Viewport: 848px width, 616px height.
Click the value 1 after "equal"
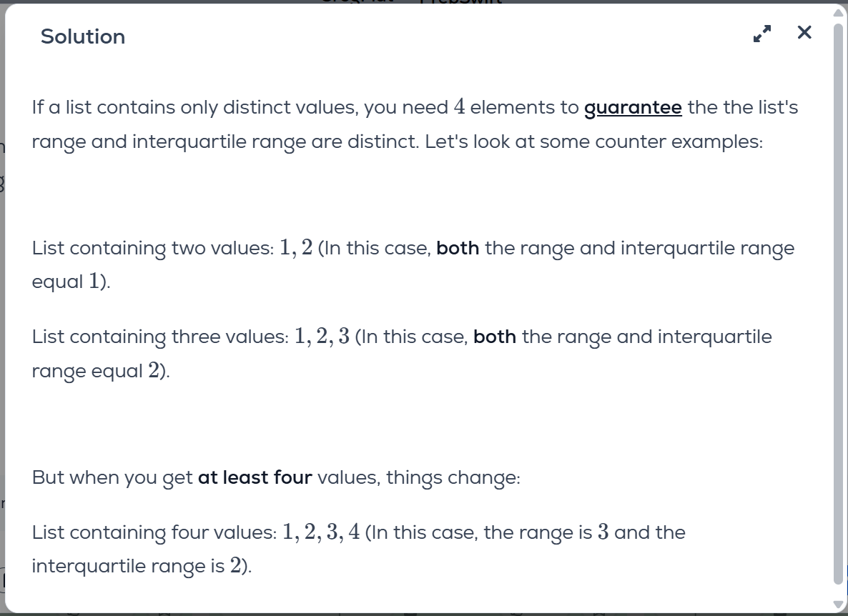coord(94,282)
